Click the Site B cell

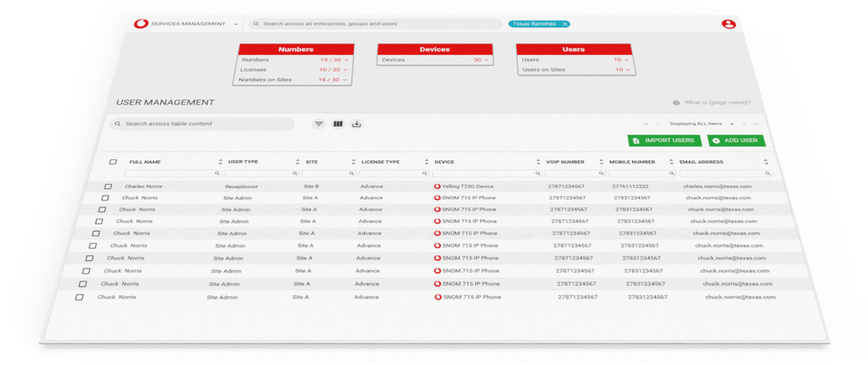pyautogui.click(x=311, y=187)
